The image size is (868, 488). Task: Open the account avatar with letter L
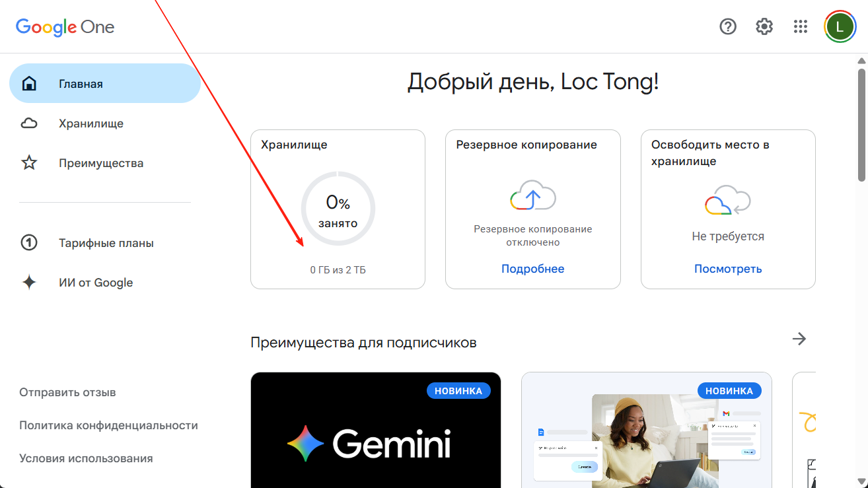(840, 26)
